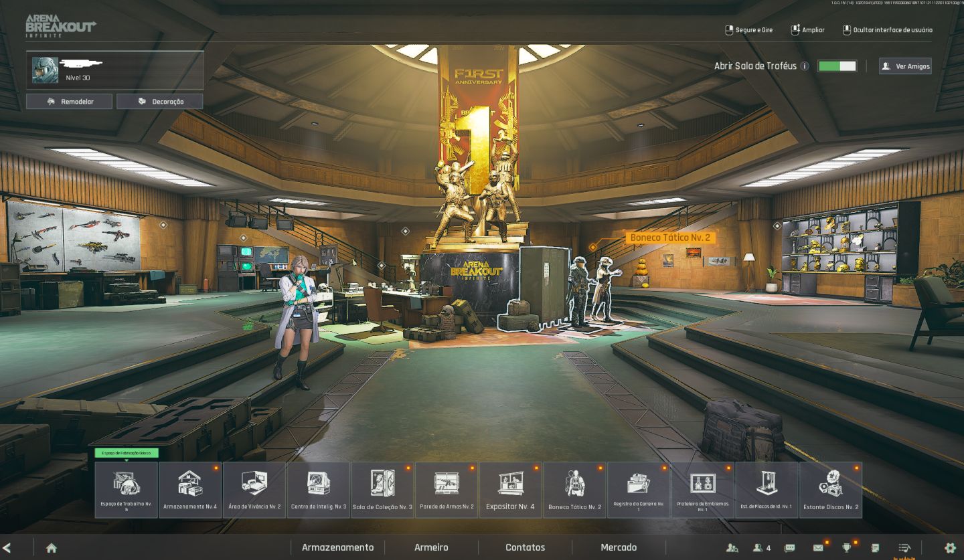The height and width of the screenshot is (560, 964).
Task: Open Boneco Tático Nv. 2 tile
Action: [x=574, y=490]
